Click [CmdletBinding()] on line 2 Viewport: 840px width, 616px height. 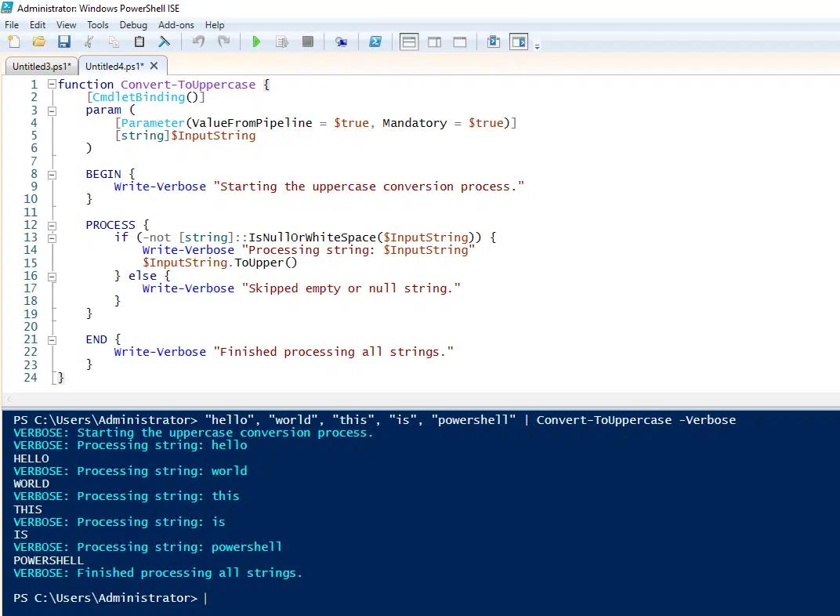(146, 97)
